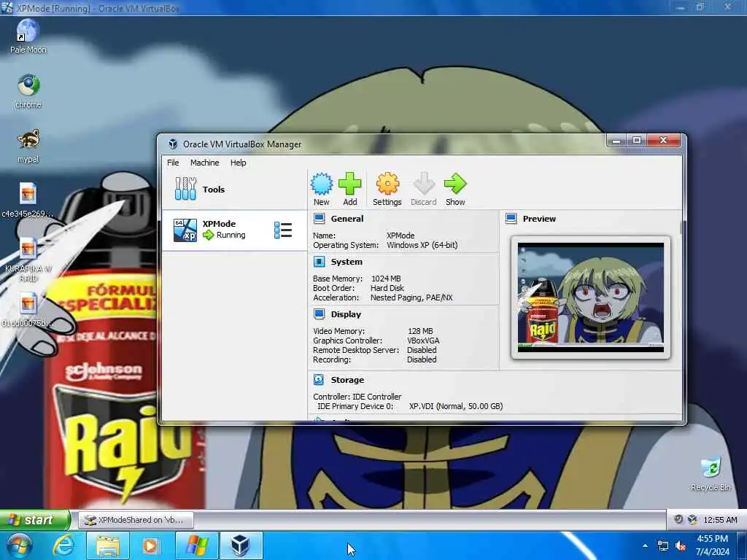Click the first XP system tray icon

coord(678,519)
